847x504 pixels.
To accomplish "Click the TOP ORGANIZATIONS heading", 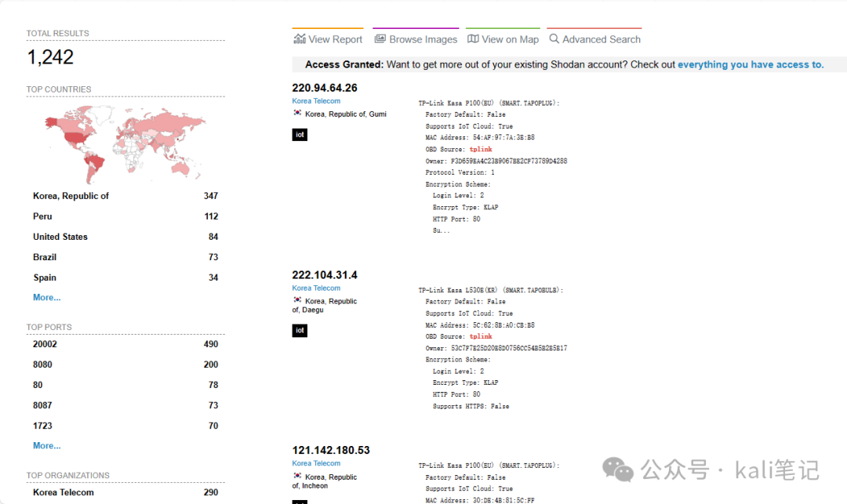I will pyautogui.click(x=68, y=476).
